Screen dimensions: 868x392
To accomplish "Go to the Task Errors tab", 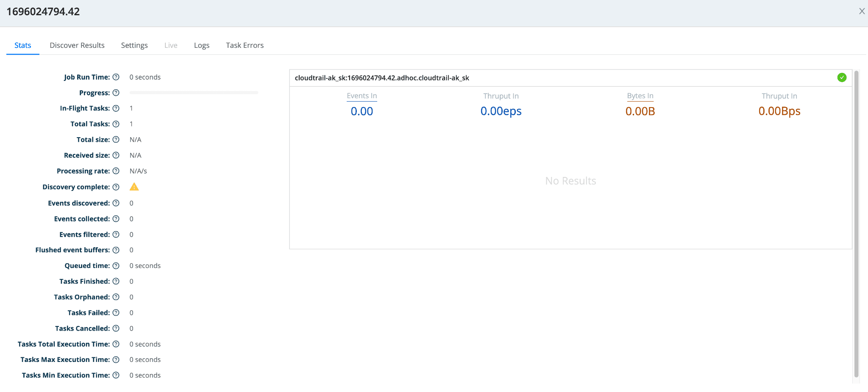I will coord(245,45).
